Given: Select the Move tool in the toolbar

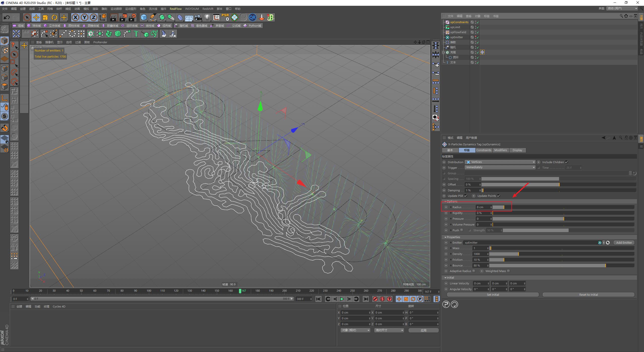Looking at the screenshot, I should click(x=36, y=17).
